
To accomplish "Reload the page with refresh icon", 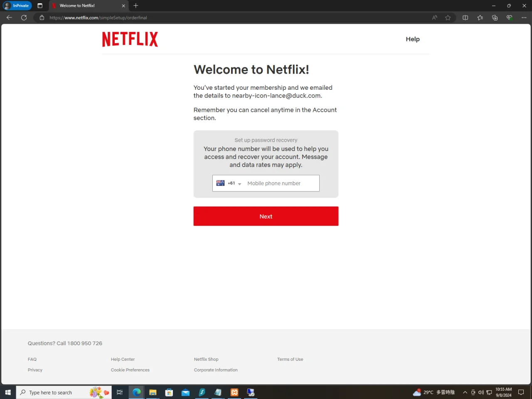I will (x=24, y=17).
